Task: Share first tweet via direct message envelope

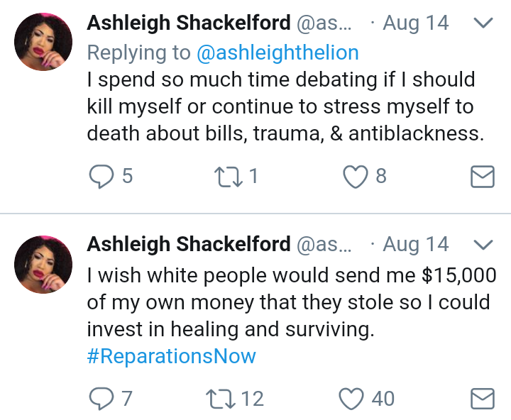Action: (483, 177)
